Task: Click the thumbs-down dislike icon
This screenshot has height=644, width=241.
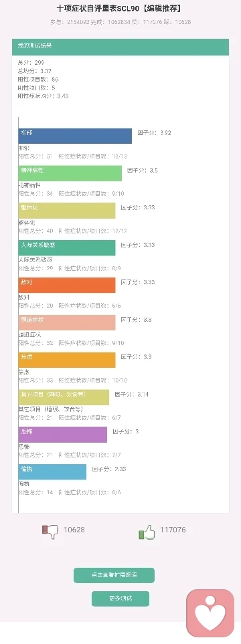Action: coord(50,531)
